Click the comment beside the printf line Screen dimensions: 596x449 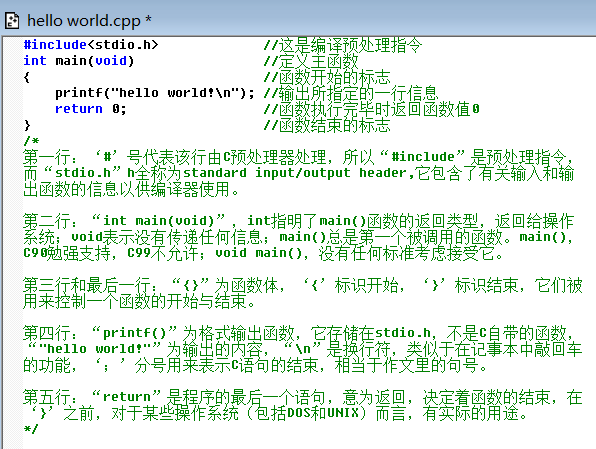click(351, 93)
